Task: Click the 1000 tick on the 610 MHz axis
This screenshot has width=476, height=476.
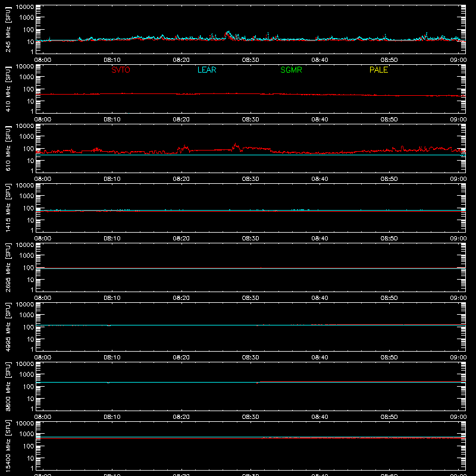Action: (x=27, y=137)
